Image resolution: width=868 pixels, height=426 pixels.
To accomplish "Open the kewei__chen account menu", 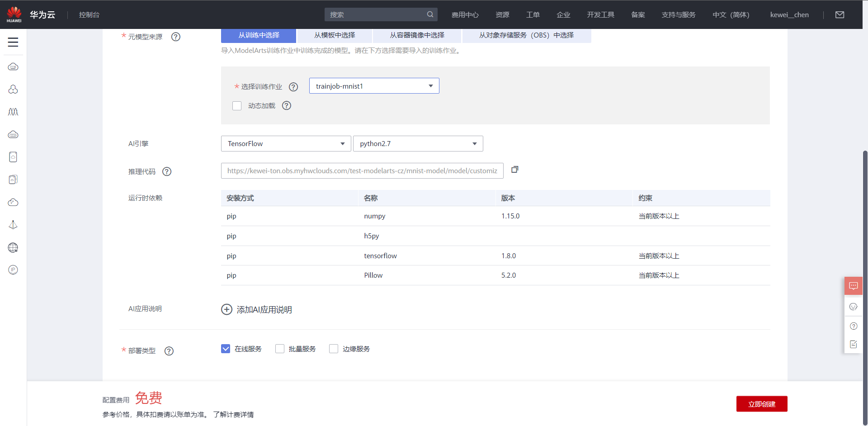I will (x=789, y=14).
